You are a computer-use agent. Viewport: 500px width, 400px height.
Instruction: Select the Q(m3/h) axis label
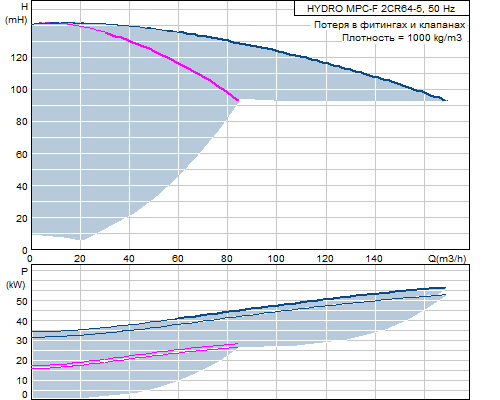(447, 258)
